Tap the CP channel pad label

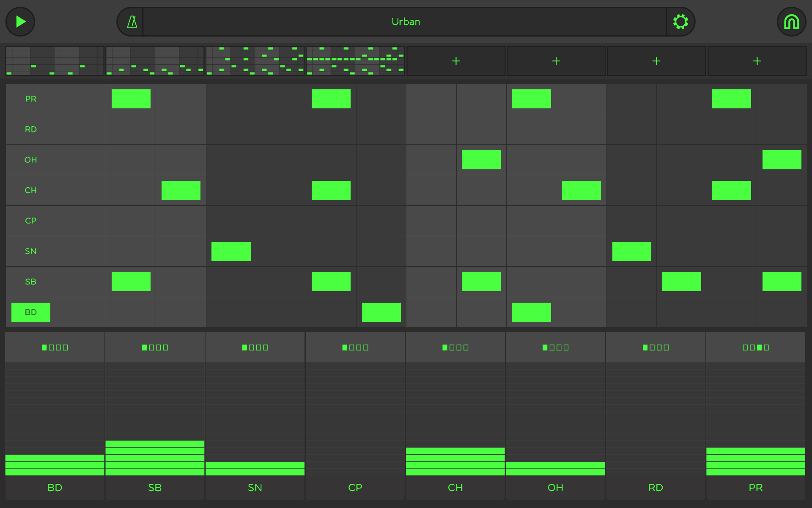pos(355,488)
